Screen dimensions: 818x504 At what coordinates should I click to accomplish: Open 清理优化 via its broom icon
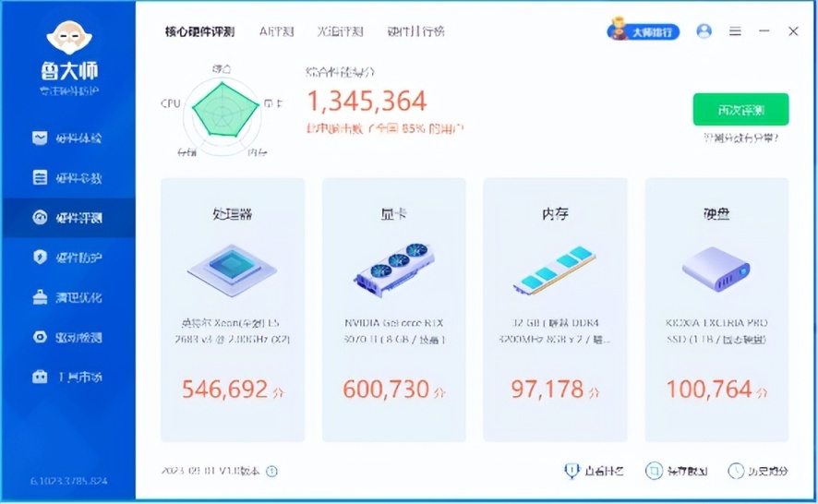click(x=40, y=297)
